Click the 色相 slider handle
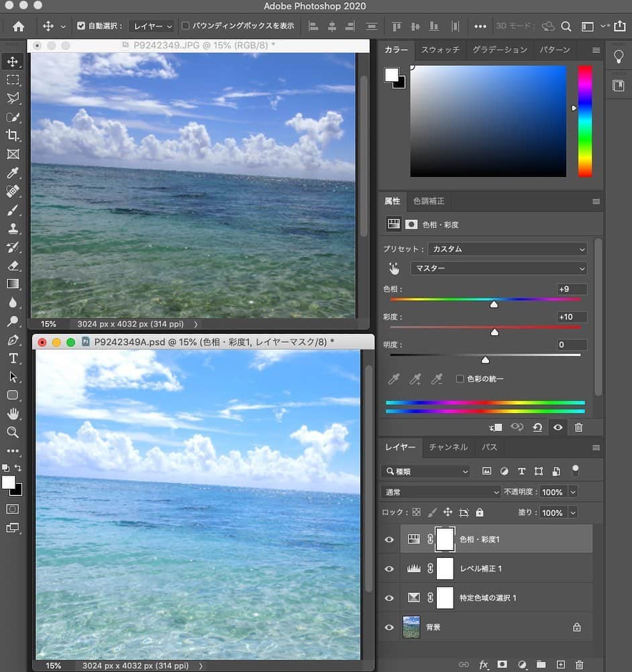Image resolution: width=632 pixels, height=672 pixels. tap(494, 304)
